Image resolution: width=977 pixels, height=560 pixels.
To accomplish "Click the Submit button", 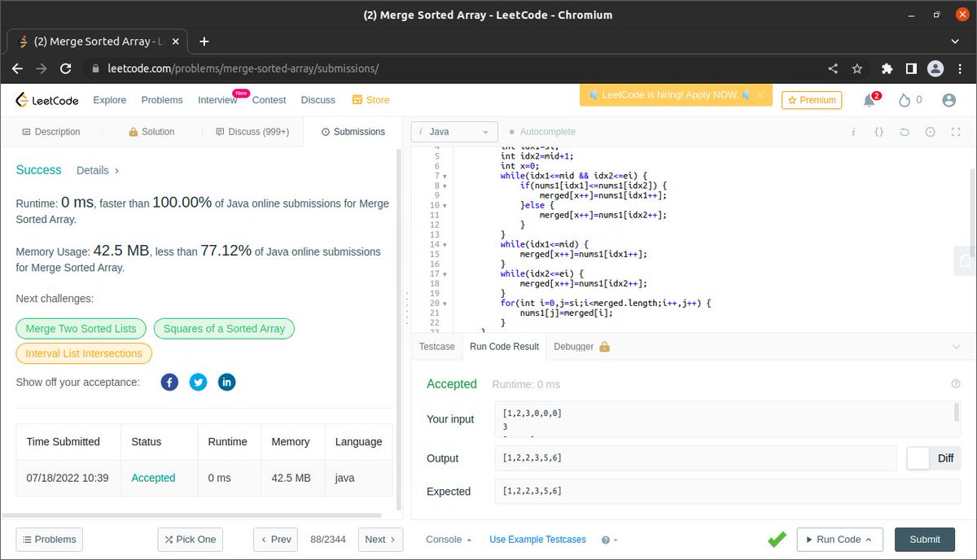I will tap(925, 540).
